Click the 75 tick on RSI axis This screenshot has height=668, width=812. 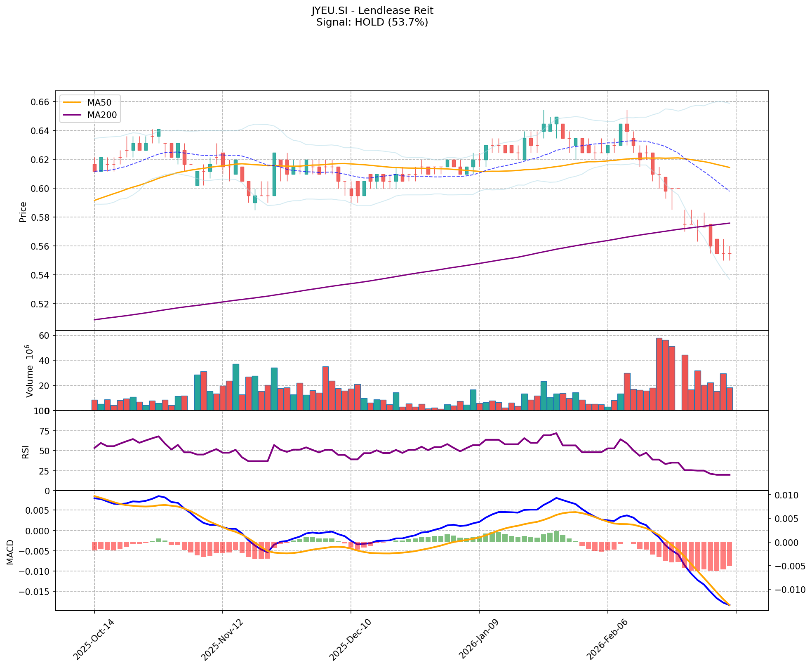tap(45, 431)
